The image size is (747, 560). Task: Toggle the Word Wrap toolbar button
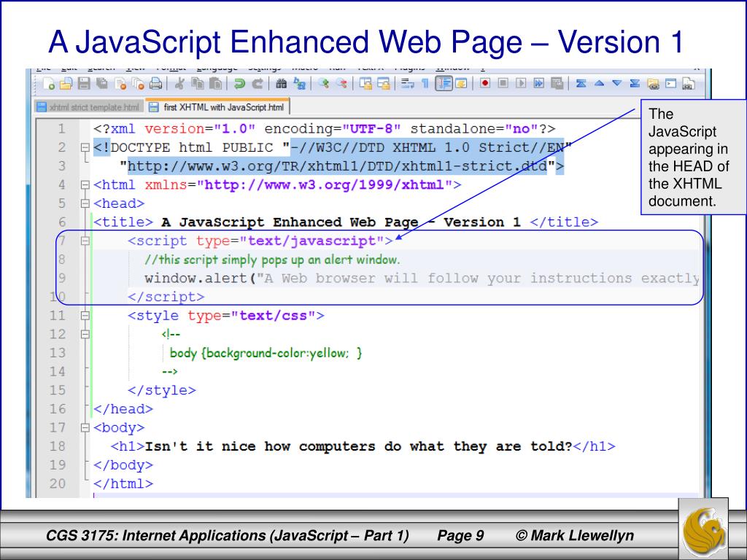tap(407, 84)
